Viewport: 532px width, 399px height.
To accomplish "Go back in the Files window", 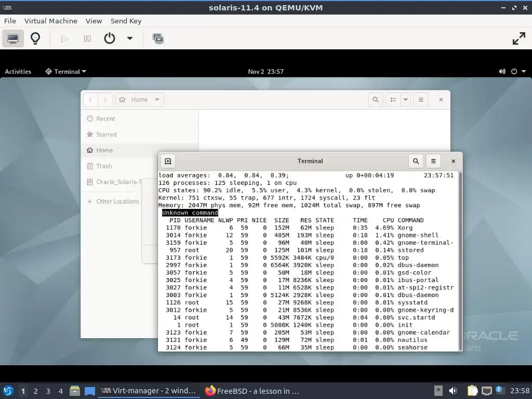I will 90,100.
